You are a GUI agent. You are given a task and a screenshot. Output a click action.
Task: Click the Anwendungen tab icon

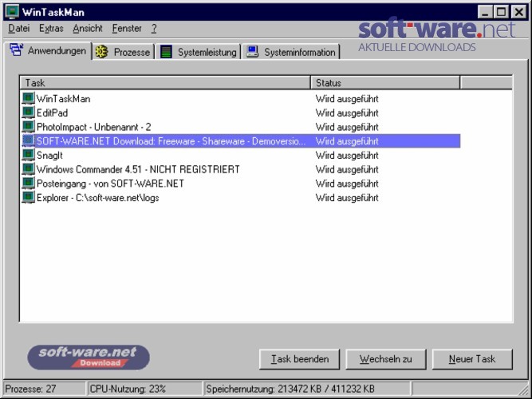click(x=16, y=50)
